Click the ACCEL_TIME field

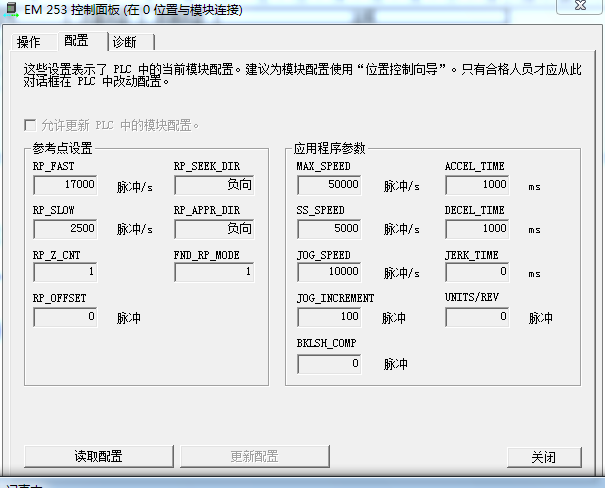click(x=478, y=185)
